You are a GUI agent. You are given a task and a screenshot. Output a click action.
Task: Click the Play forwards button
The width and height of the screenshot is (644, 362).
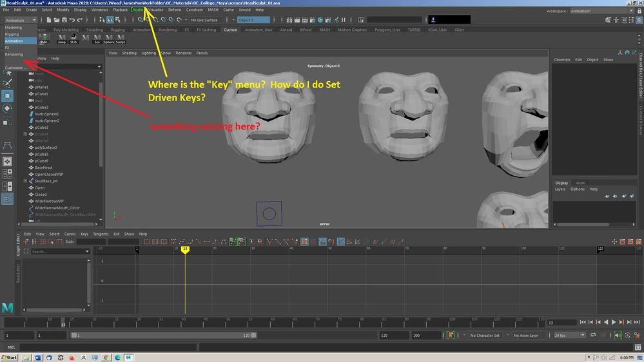pos(614,322)
